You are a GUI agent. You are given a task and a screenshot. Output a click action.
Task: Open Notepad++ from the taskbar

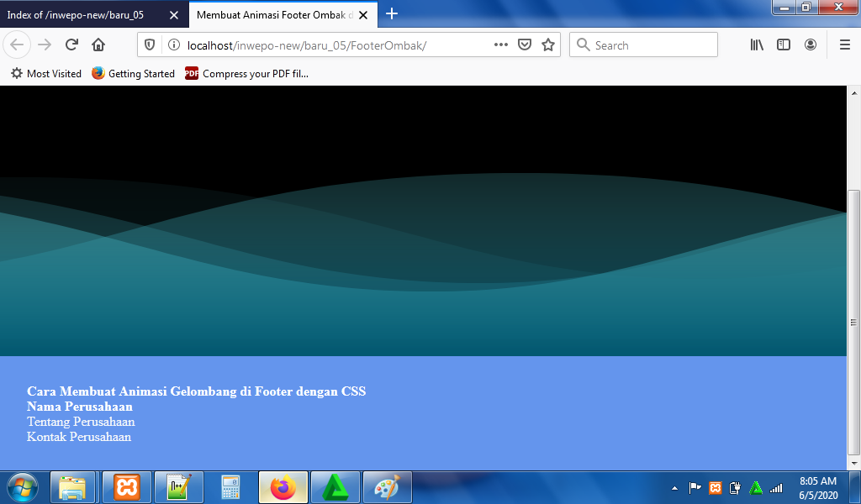[179, 487]
